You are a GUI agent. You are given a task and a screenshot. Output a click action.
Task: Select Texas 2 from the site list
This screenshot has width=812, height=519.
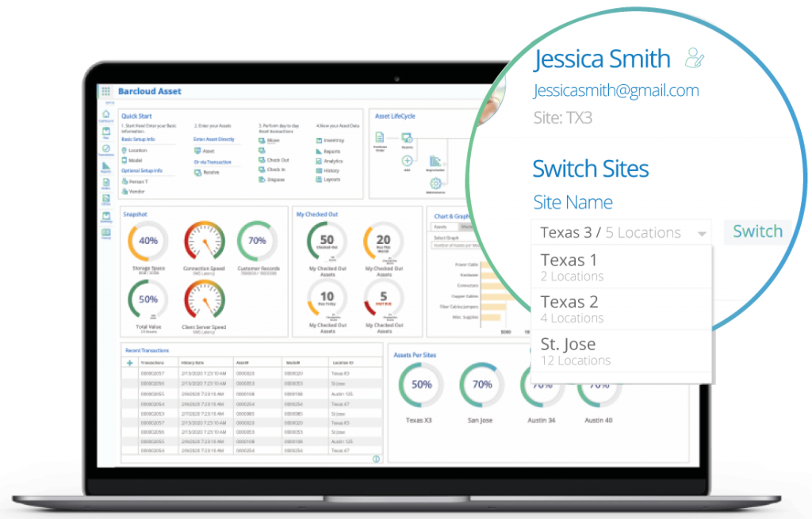622,309
